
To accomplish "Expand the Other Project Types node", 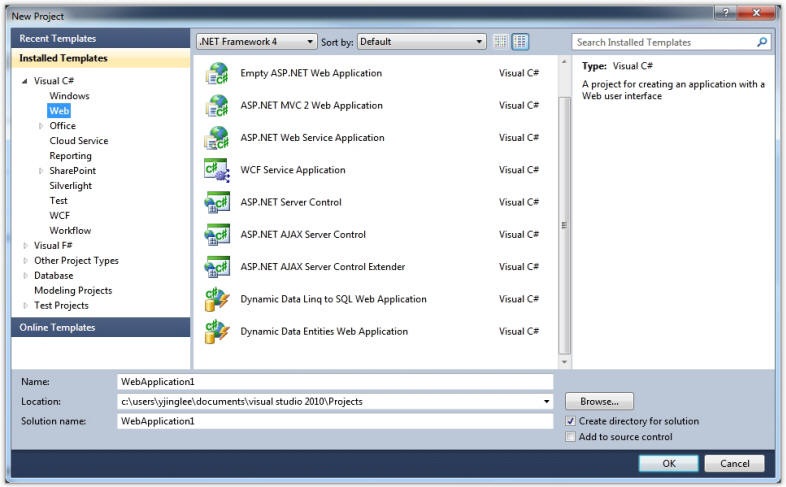I will coord(25,261).
